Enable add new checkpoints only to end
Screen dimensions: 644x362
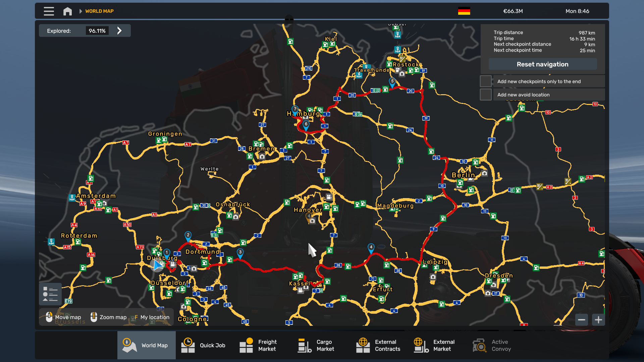tap(486, 81)
